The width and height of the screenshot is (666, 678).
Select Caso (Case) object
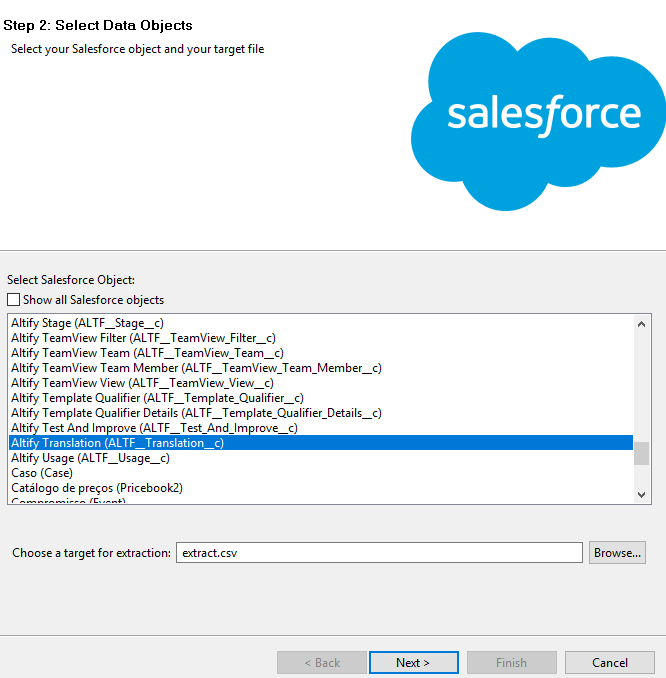coord(321,473)
